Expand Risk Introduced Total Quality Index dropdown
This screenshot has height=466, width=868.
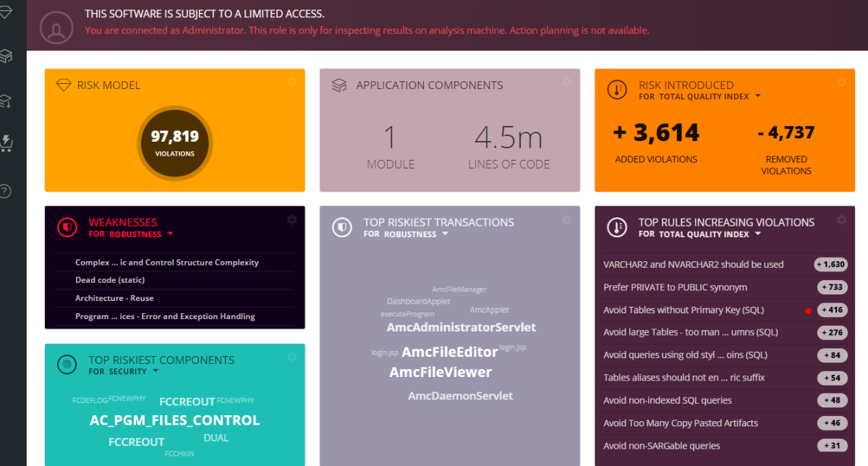[x=757, y=96]
